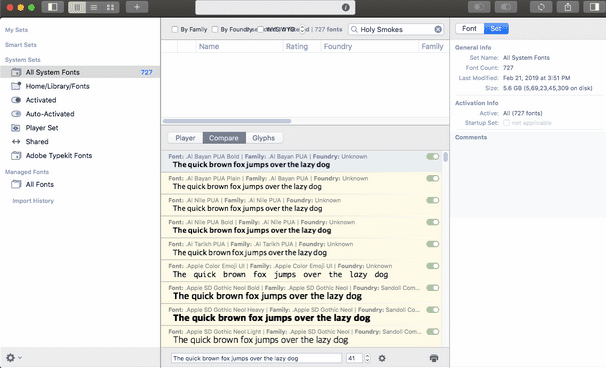The width and height of the screenshot is (606, 368).
Task: Sort by Rating column header
Action: coord(301,46)
